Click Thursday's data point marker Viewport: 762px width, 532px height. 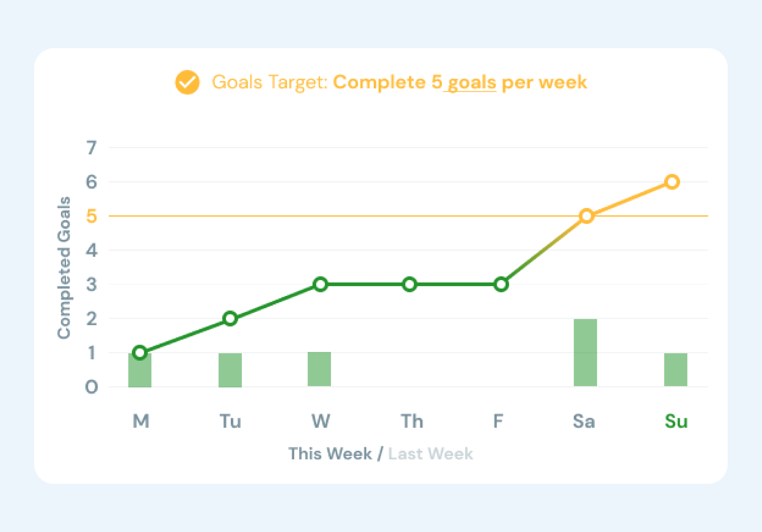tap(410, 284)
